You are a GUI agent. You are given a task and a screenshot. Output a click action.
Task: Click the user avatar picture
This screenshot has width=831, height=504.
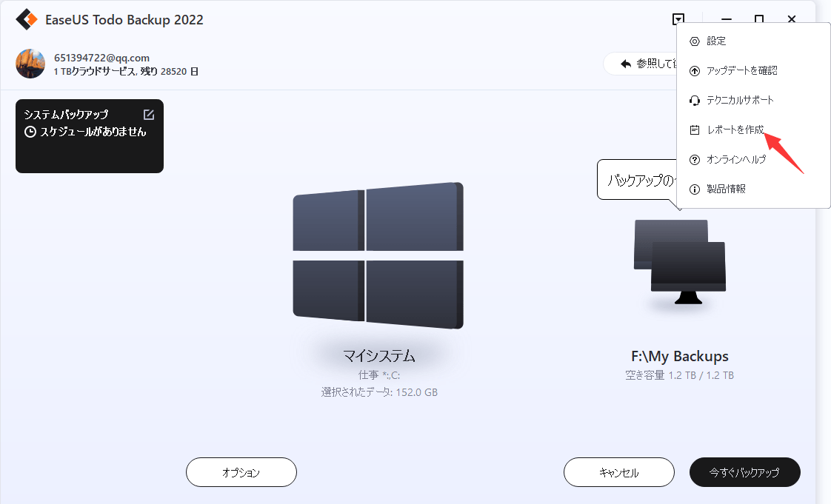(30, 64)
